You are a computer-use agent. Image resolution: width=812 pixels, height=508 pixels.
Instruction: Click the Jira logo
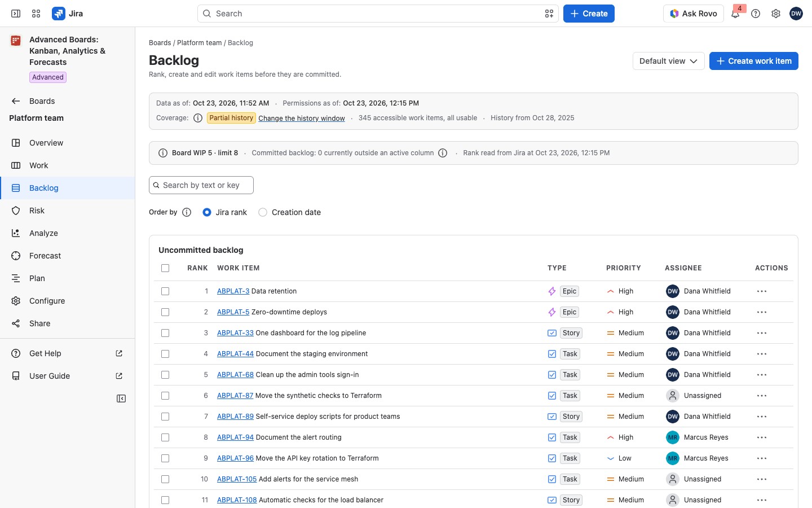68,14
